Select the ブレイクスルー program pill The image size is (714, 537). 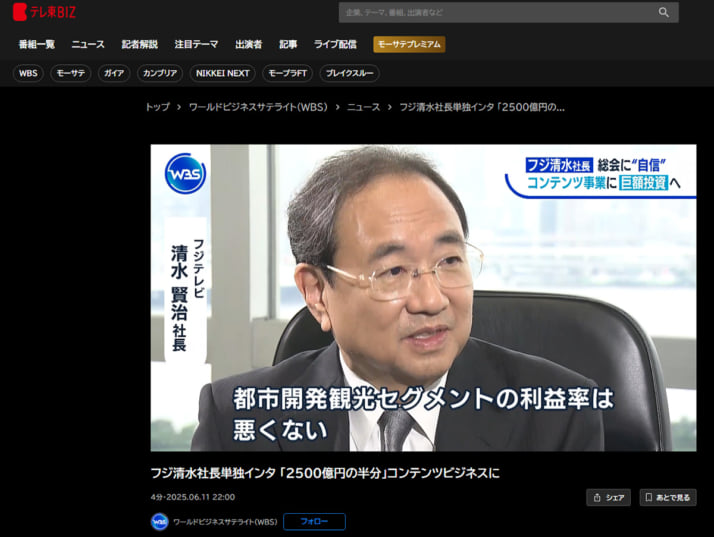pos(349,73)
